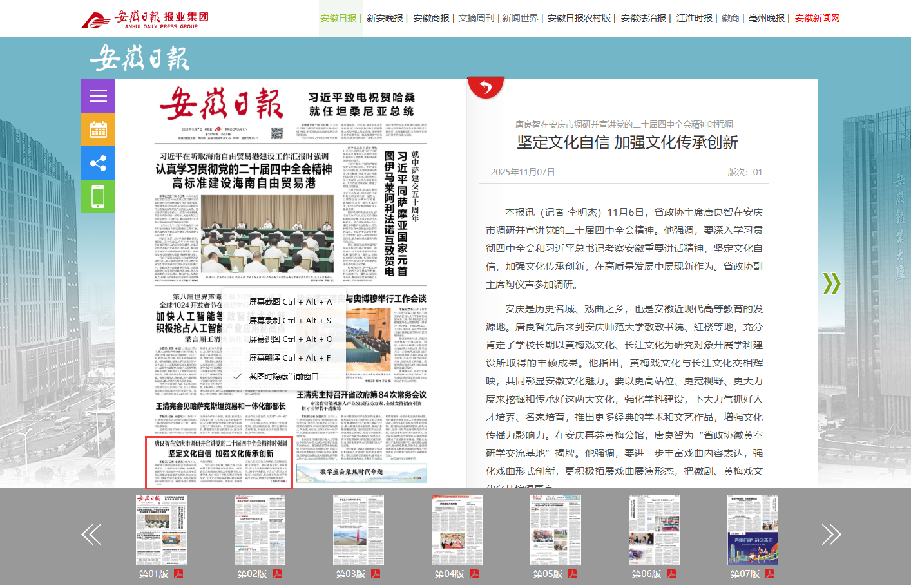The width and height of the screenshot is (911, 588).
Task: Download PDF icon for 第01版
Action: tap(178, 574)
